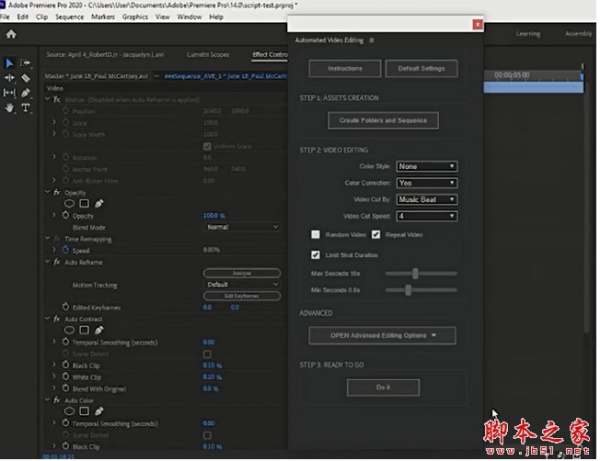Create rectangle mask under Opacity
600x461 pixels.
click(x=84, y=204)
